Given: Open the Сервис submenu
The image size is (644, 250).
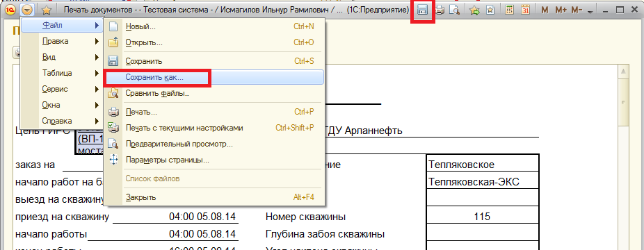Looking at the screenshot, I should [61, 89].
